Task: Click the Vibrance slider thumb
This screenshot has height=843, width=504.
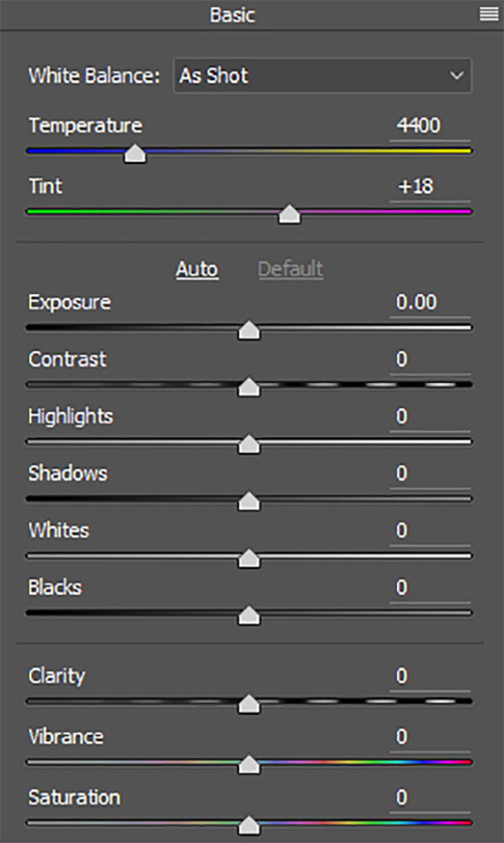Action: click(x=249, y=765)
